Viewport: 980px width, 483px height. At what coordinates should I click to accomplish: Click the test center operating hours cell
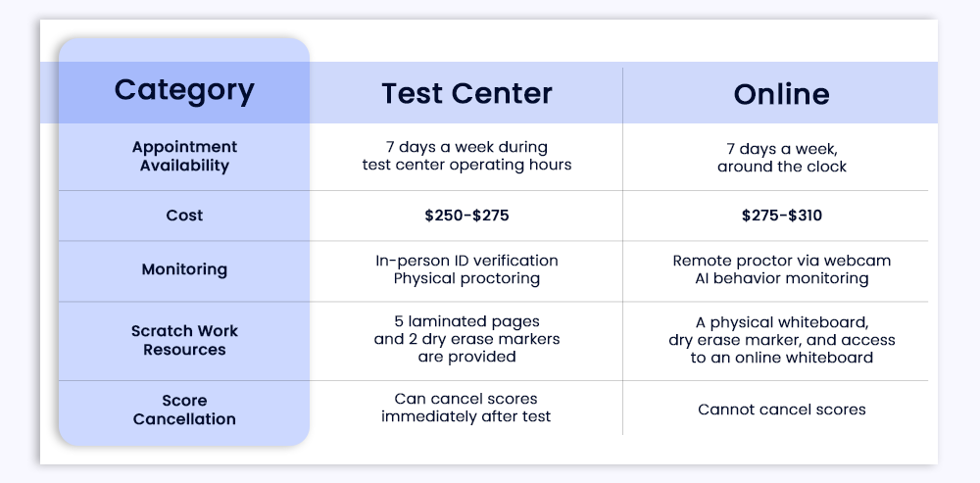pyautogui.click(x=466, y=157)
